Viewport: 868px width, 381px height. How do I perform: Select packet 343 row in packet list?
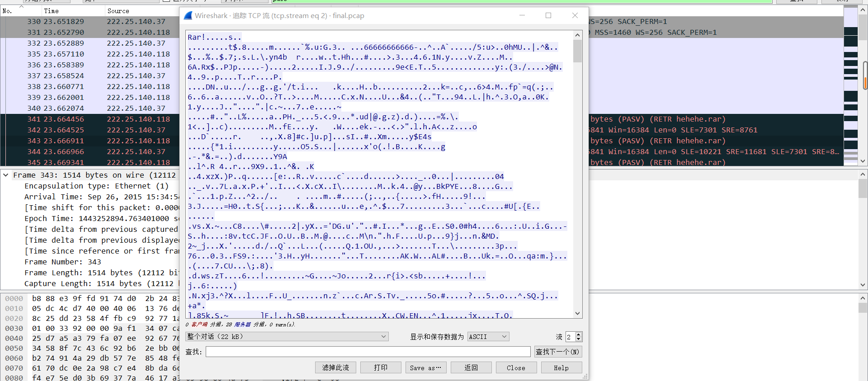tap(90, 141)
